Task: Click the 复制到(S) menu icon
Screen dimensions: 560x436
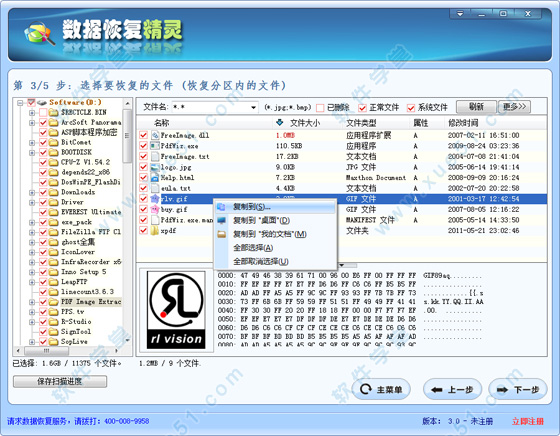Action: pos(221,207)
